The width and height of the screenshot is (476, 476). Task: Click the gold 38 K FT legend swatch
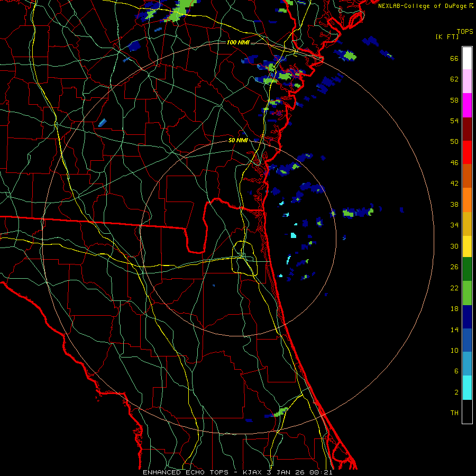coord(467,224)
